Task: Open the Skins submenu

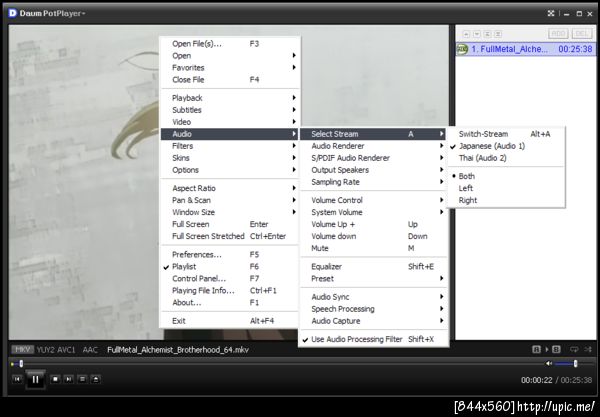Action: pyautogui.click(x=230, y=158)
